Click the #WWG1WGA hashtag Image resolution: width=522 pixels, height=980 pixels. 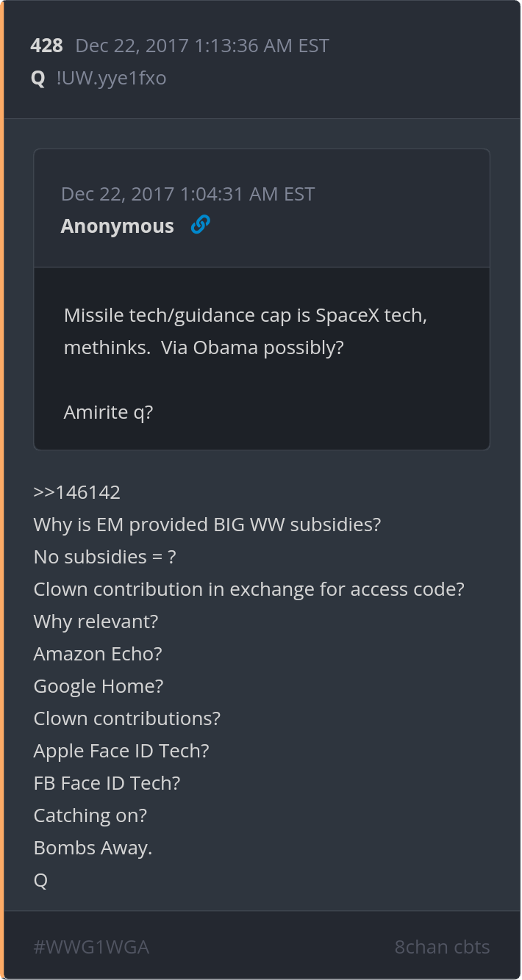tap(91, 947)
